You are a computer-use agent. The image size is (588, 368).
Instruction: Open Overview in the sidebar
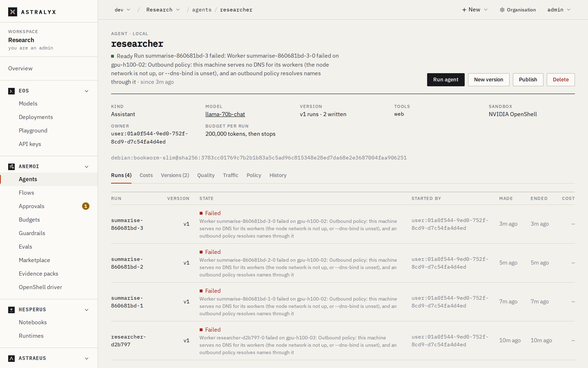tap(20, 68)
